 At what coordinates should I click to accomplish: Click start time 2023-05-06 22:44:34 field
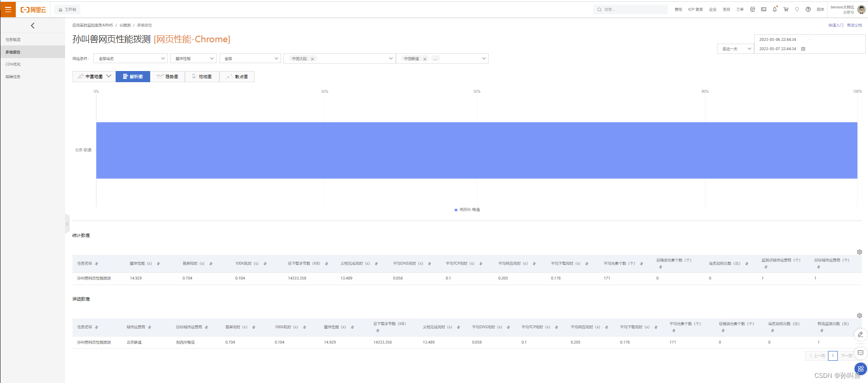777,39
